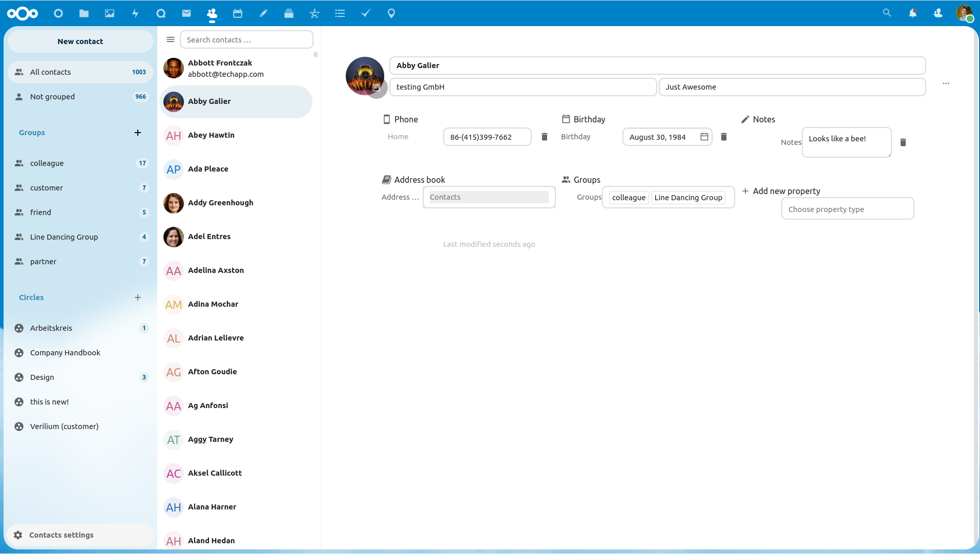Open contact actions three-dot menu
Screen dimensions: 980x554
click(946, 83)
